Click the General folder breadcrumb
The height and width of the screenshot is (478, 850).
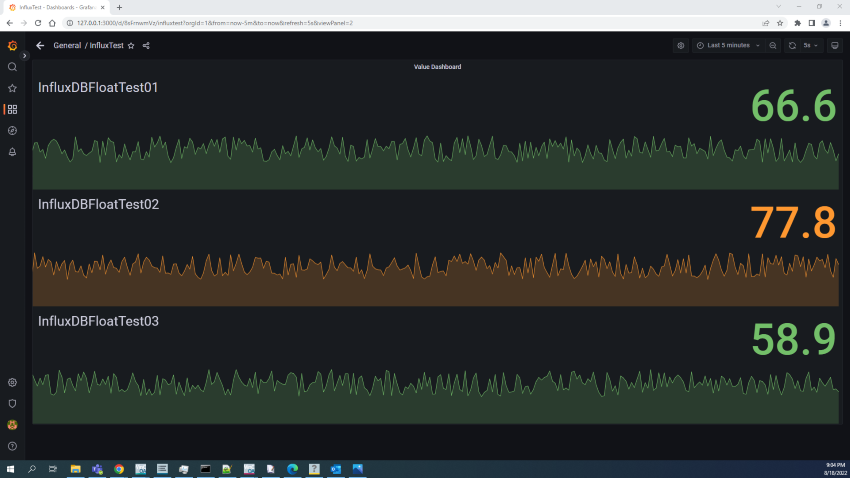click(x=67, y=46)
